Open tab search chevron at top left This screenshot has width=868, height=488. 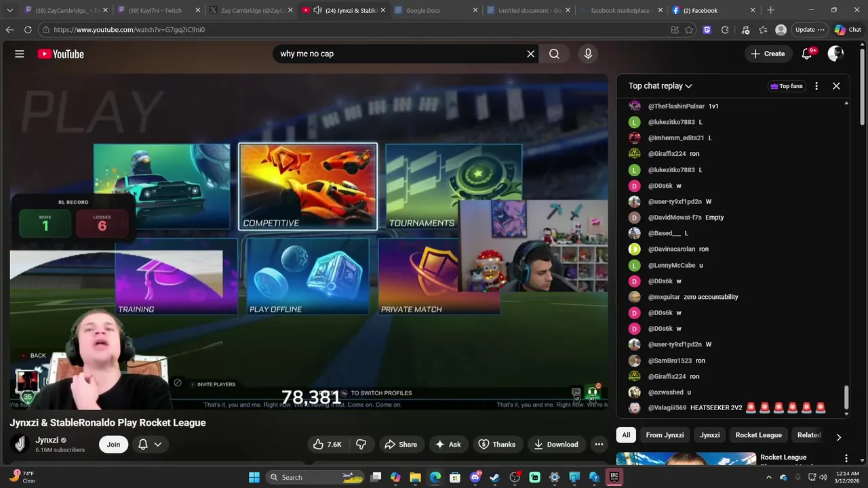(x=9, y=10)
